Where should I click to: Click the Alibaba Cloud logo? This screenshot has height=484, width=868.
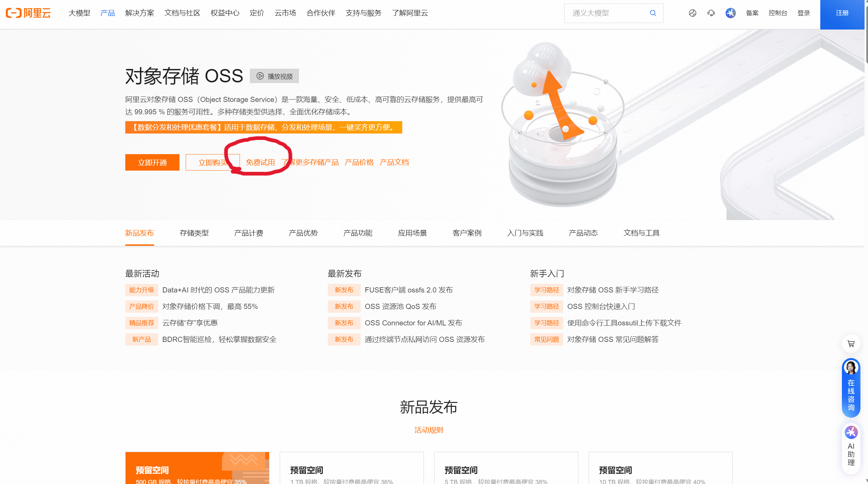(x=28, y=13)
